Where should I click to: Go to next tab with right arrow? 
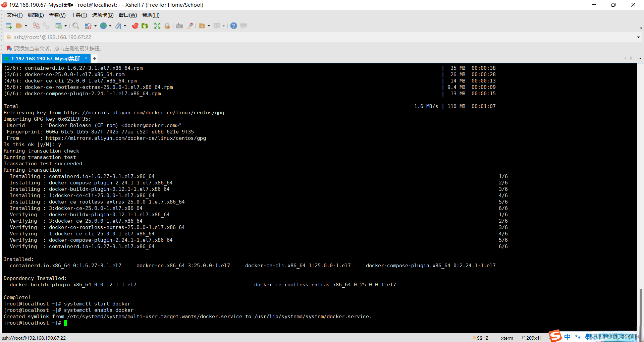(631, 58)
